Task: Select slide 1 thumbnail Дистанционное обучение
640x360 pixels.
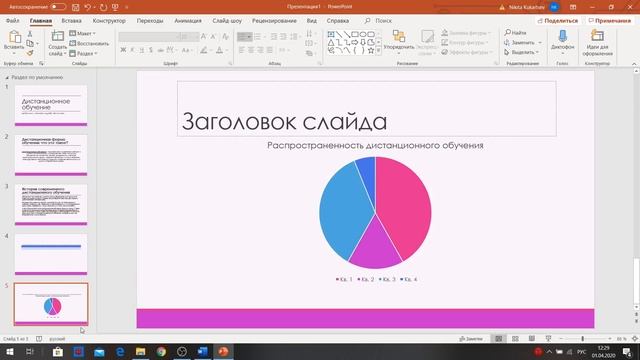Action: 51,105
